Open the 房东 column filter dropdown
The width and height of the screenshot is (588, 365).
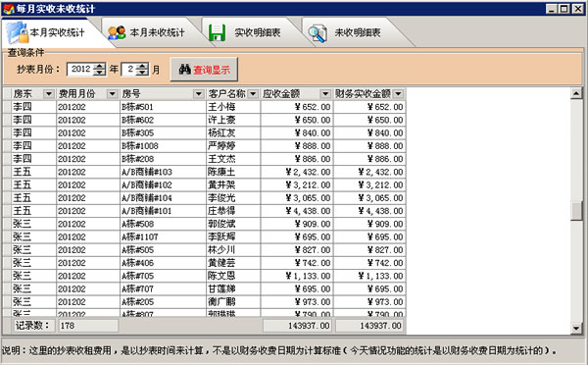tap(49, 93)
